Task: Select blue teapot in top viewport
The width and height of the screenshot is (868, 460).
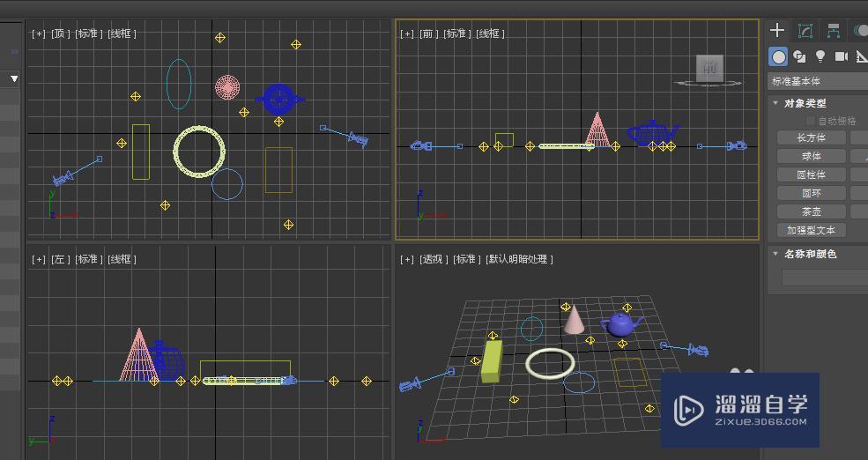Action: coord(279,99)
